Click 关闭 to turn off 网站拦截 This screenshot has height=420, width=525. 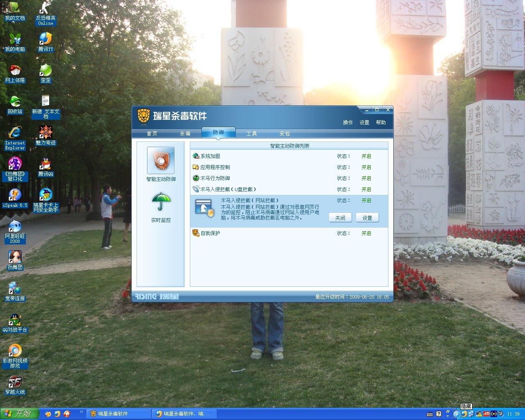(340, 218)
